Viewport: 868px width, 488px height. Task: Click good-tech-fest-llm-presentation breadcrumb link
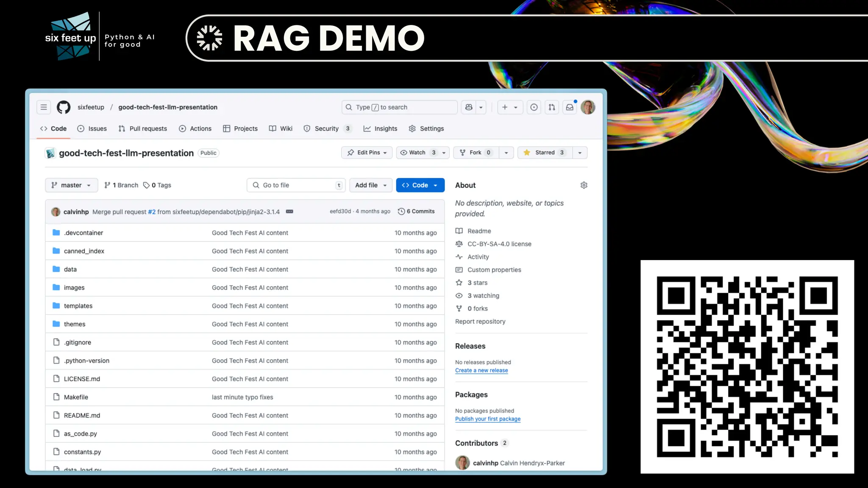point(168,107)
